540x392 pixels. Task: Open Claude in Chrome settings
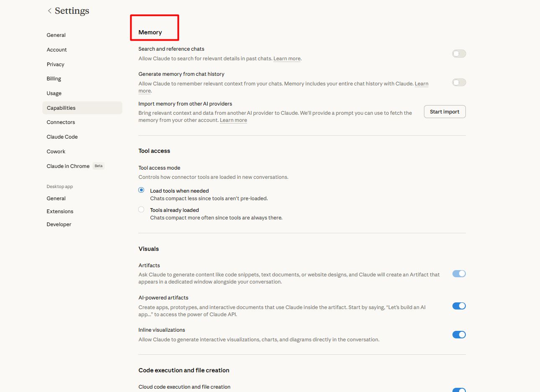pyautogui.click(x=68, y=166)
